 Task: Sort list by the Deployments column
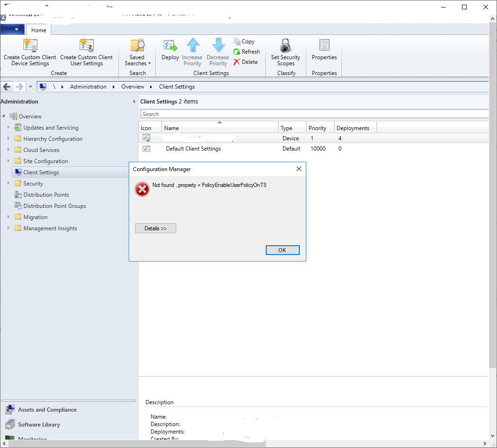(355, 128)
